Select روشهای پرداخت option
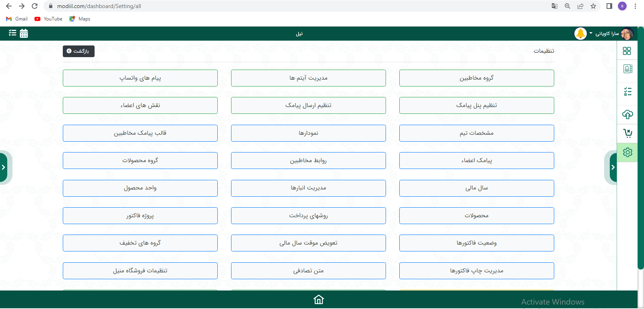The height and width of the screenshot is (309, 644). tap(308, 216)
